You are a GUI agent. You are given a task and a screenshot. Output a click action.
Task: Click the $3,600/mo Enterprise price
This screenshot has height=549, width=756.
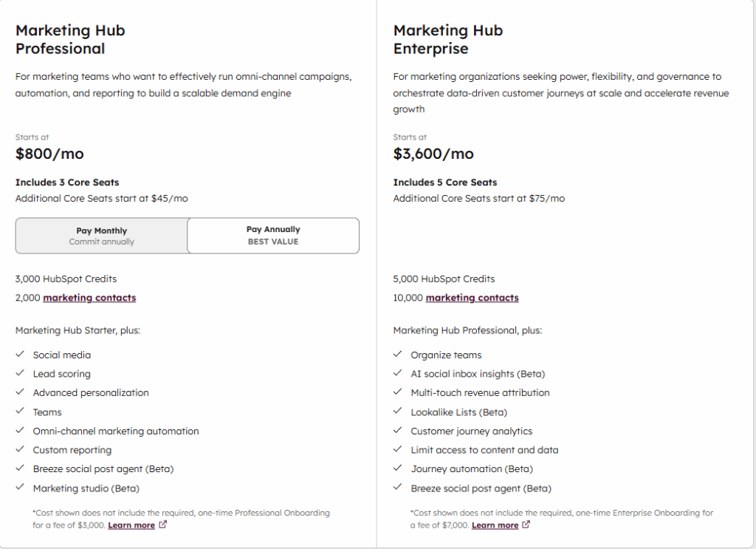433,154
